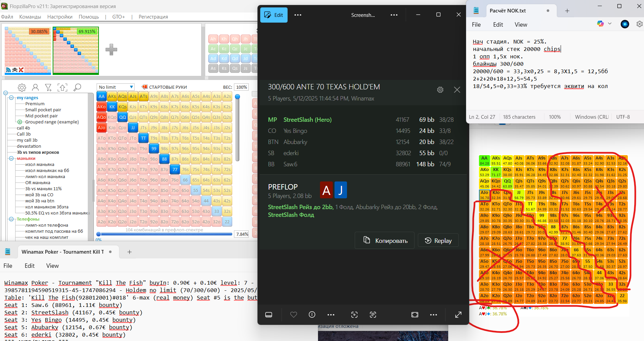The height and width of the screenshot is (341, 644).
Task: Click the export/share range icon
Action: 62,88
